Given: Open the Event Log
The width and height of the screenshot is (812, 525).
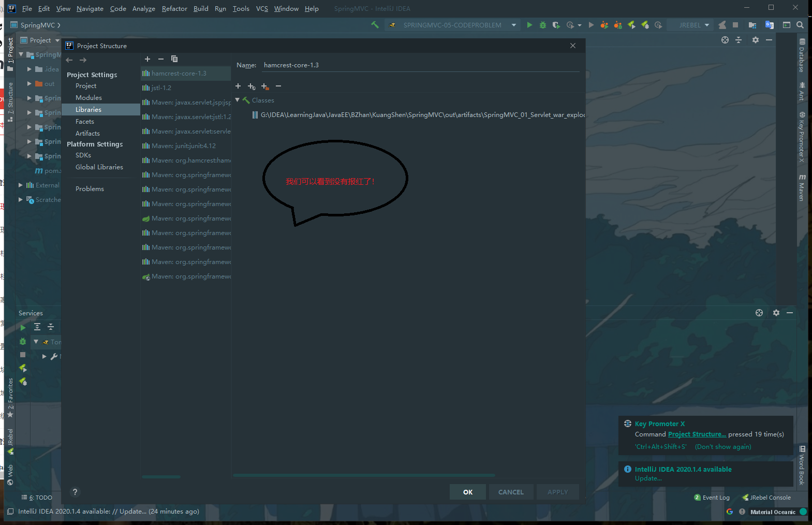Looking at the screenshot, I should (x=712, y=498).
